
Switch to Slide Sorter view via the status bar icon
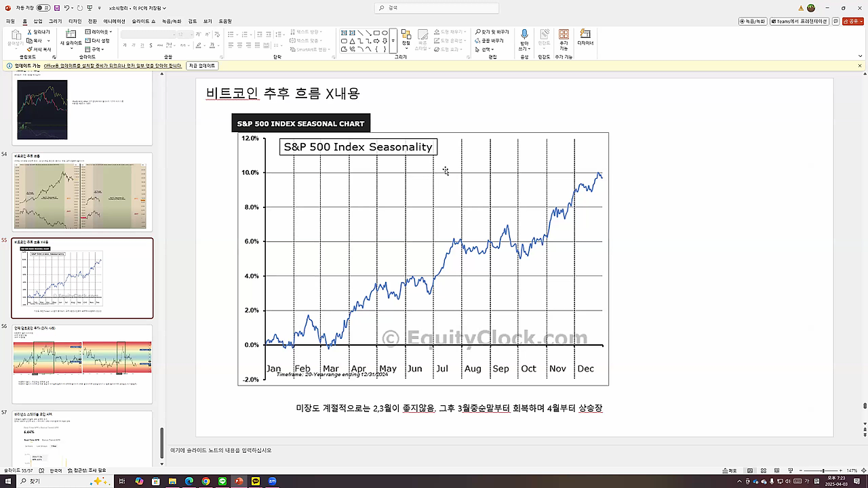pos(764,470)
